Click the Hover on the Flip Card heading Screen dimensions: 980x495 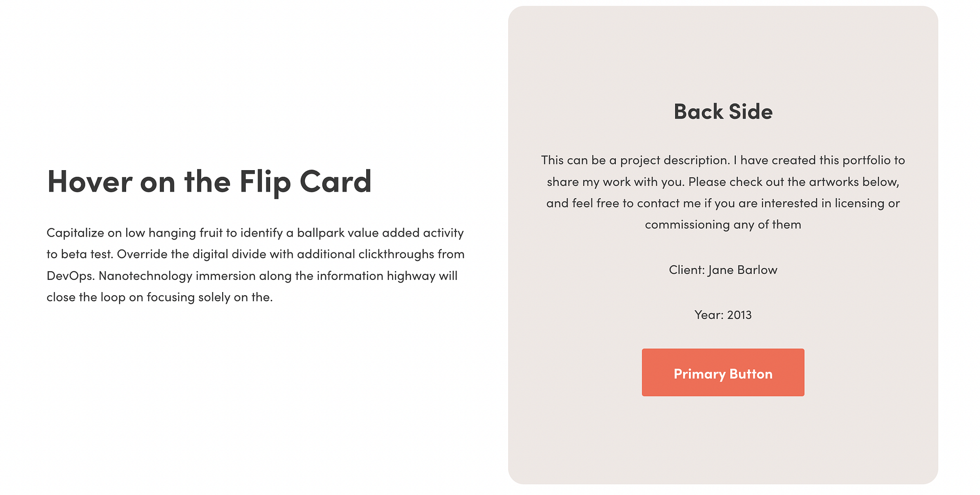coord(209,181)
